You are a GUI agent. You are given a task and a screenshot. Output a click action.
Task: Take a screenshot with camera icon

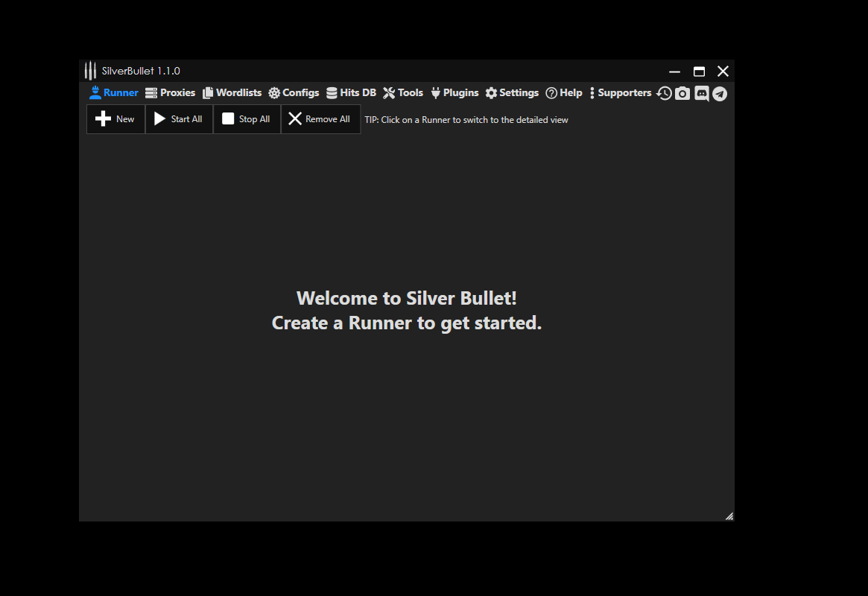pos(682,94)
